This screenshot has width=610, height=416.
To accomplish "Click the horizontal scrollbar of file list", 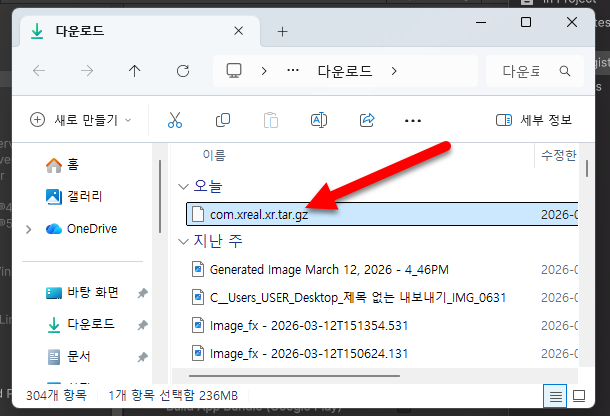I will [294, 376].
